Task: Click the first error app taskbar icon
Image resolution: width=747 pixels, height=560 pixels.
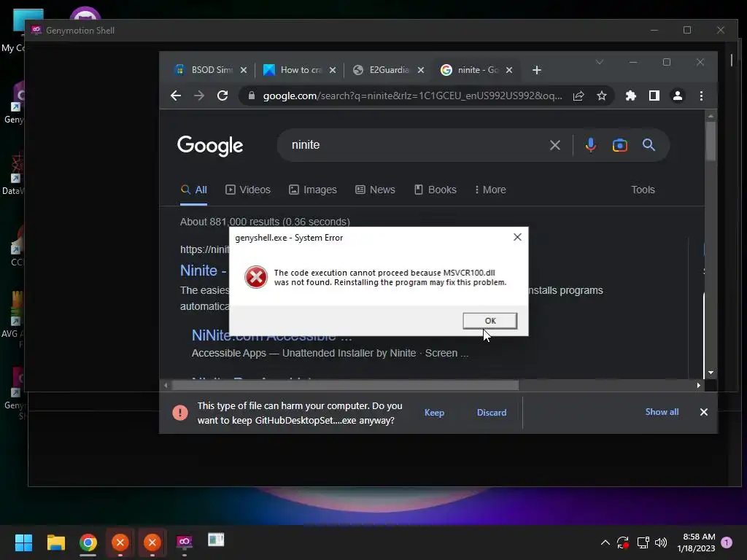Action: (x=120, y=542)
